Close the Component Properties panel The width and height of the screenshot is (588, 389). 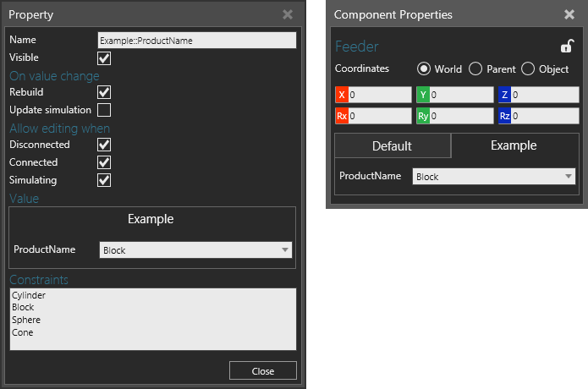pyautogui.click(x=569, y=14)
